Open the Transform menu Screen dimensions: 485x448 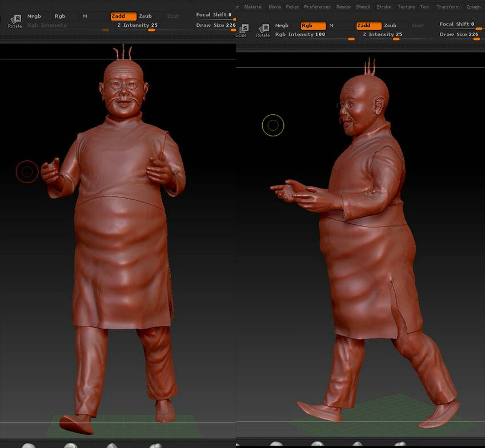[448, 7]
